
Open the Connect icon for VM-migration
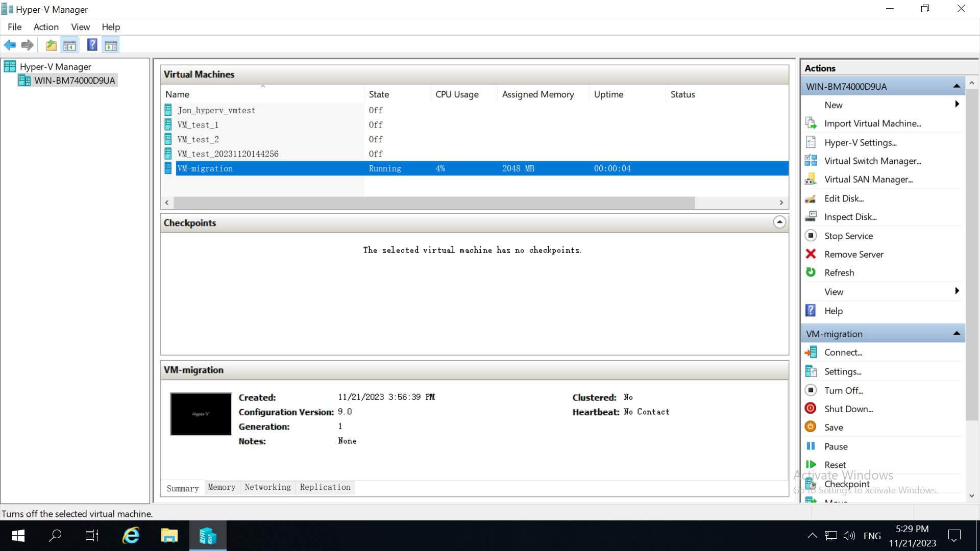[x=812, y=352]
